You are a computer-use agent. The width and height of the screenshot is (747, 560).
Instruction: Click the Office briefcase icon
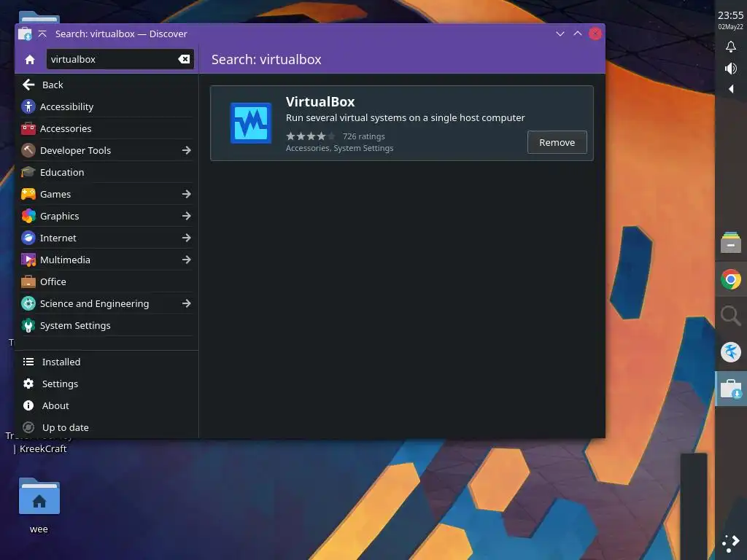[28, 281]
